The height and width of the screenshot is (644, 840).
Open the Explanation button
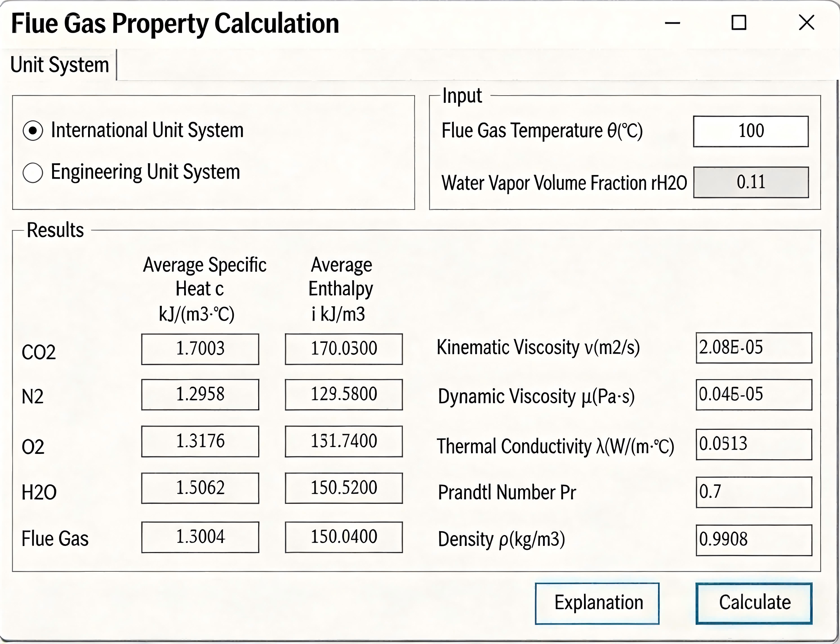click(597, 603)
